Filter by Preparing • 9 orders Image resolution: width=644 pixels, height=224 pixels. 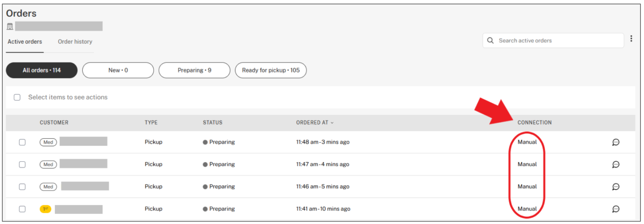(194, 70)
